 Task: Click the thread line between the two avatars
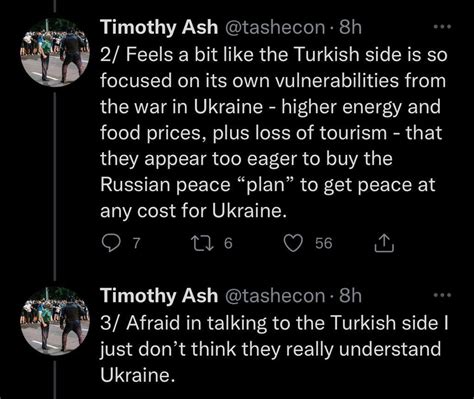point(54,186)
